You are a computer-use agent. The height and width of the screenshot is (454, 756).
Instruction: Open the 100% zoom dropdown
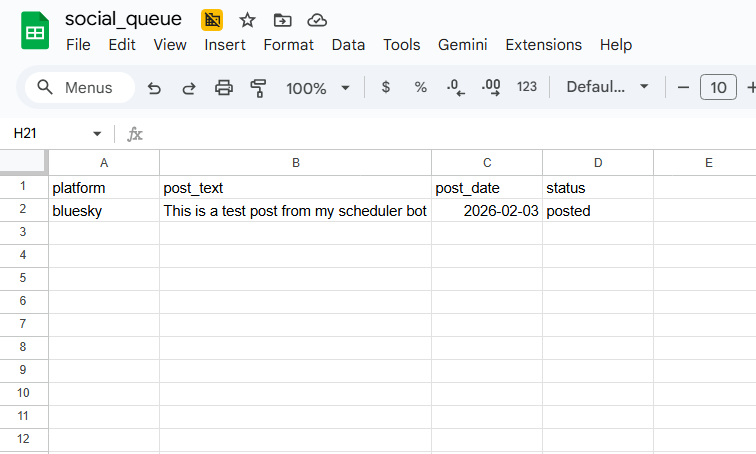(318, 88)
